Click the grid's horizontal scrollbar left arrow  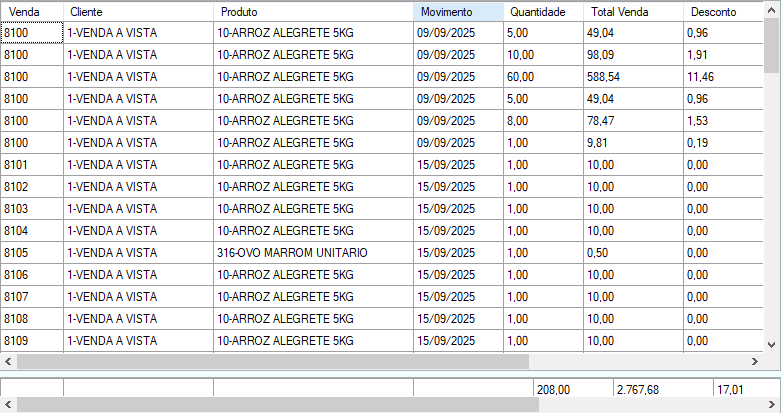(8, 361)
